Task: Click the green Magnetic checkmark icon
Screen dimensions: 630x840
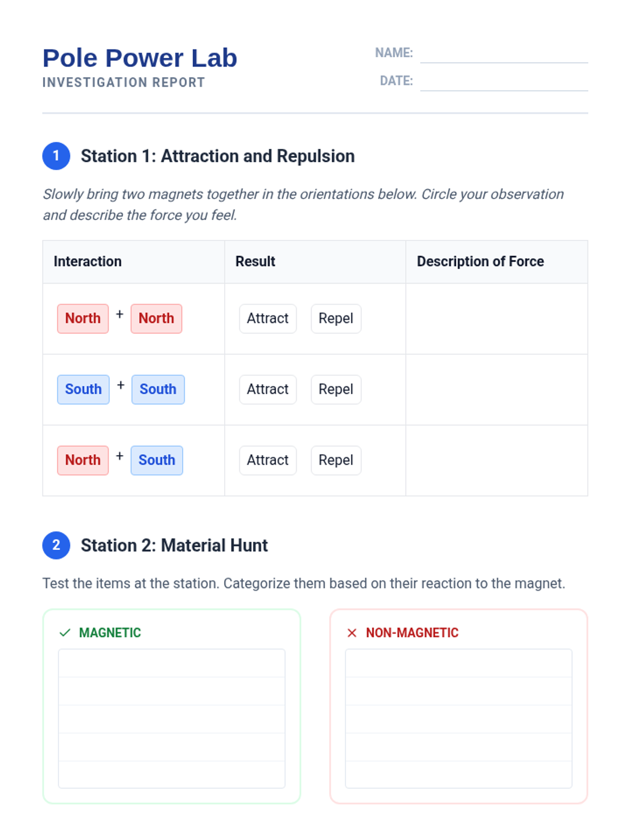Action: [x=65, y=633]
